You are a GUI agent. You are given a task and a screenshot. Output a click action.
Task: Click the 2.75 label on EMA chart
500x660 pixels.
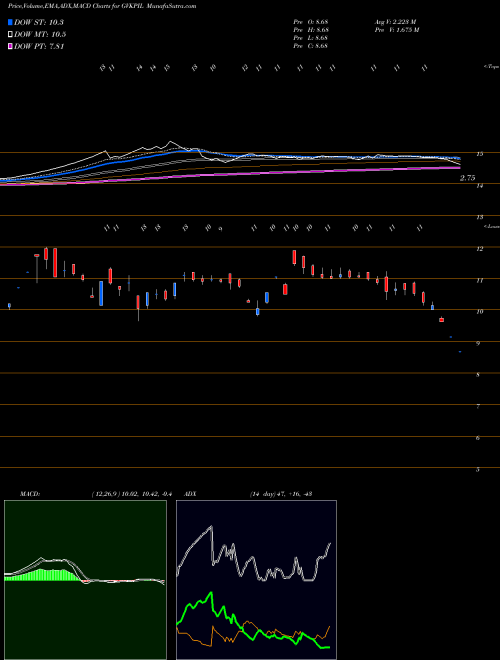pyautogui.click(x=467, y=178)
